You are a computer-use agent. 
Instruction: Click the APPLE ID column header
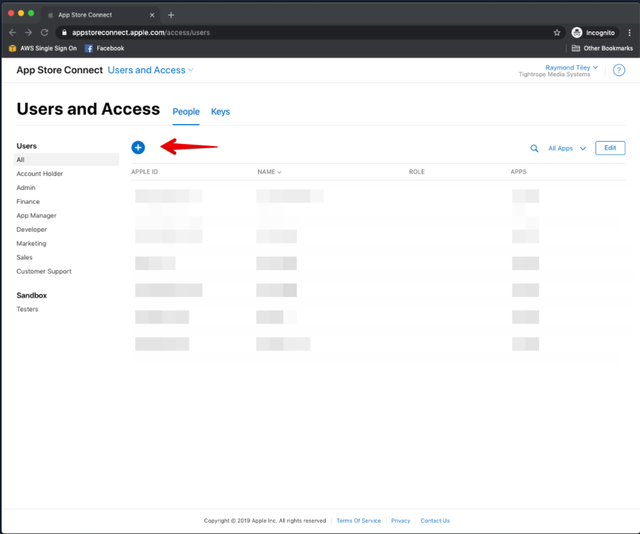click(144, 172)
